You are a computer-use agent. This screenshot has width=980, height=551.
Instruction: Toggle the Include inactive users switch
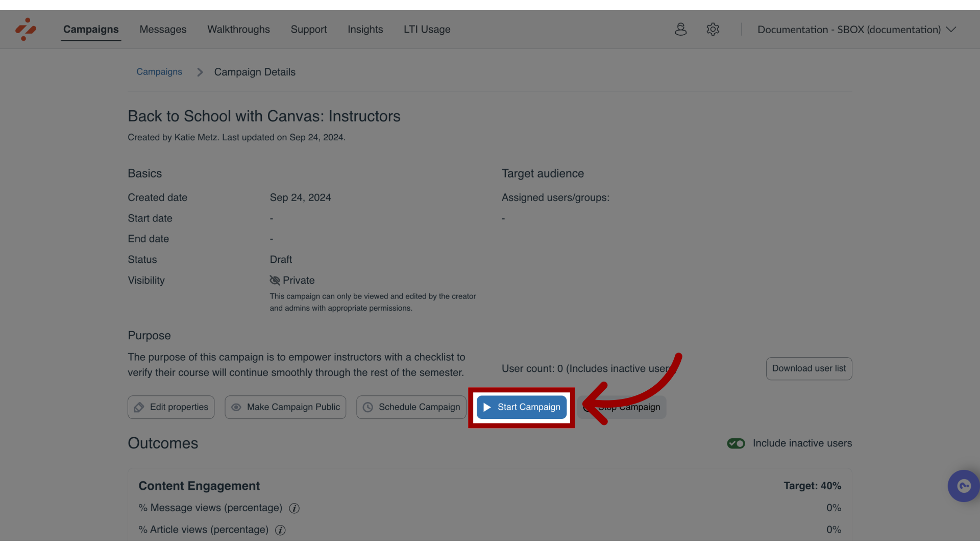pos(736,443)
